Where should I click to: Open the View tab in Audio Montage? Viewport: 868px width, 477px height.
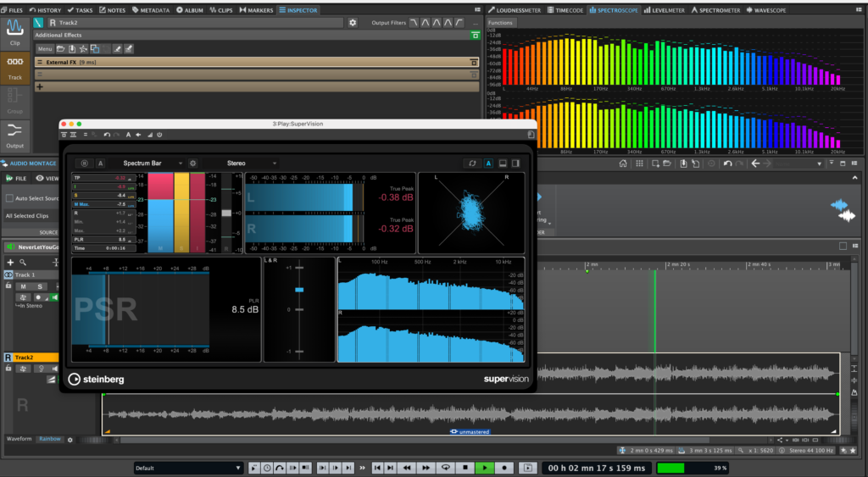pos(47,178)
